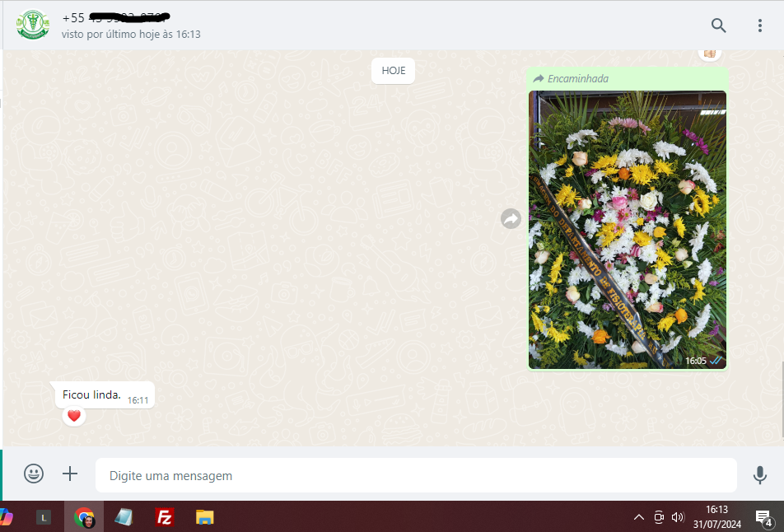Open Chrome from the taskbar
The height and width of the screenshot is (532, 784).
pos(84,517)
